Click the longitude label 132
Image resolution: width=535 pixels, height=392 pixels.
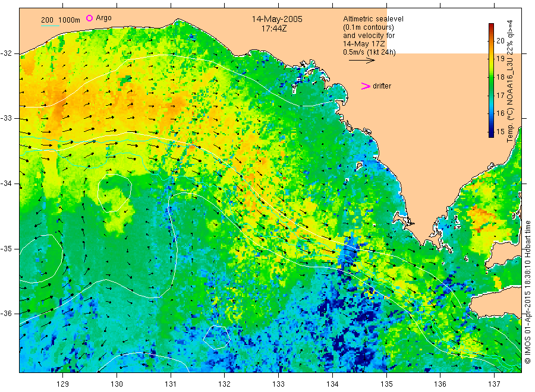tap(225, 384)
